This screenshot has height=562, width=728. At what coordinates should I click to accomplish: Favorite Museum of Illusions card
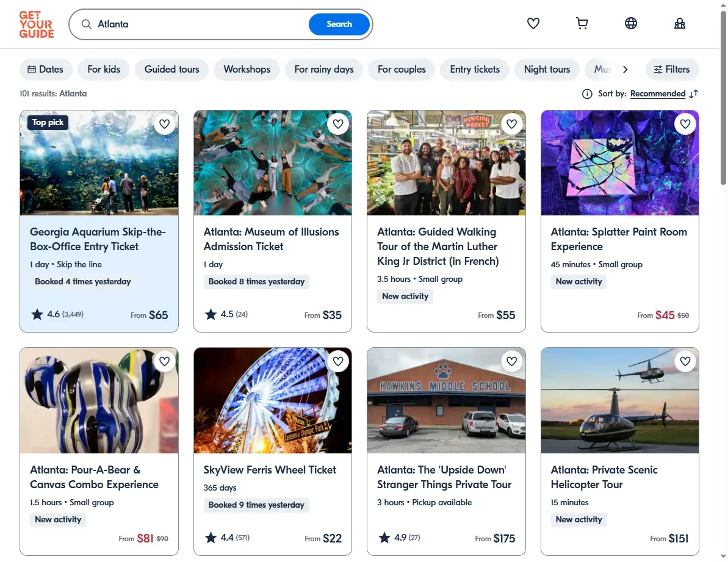tap(338, 124)
